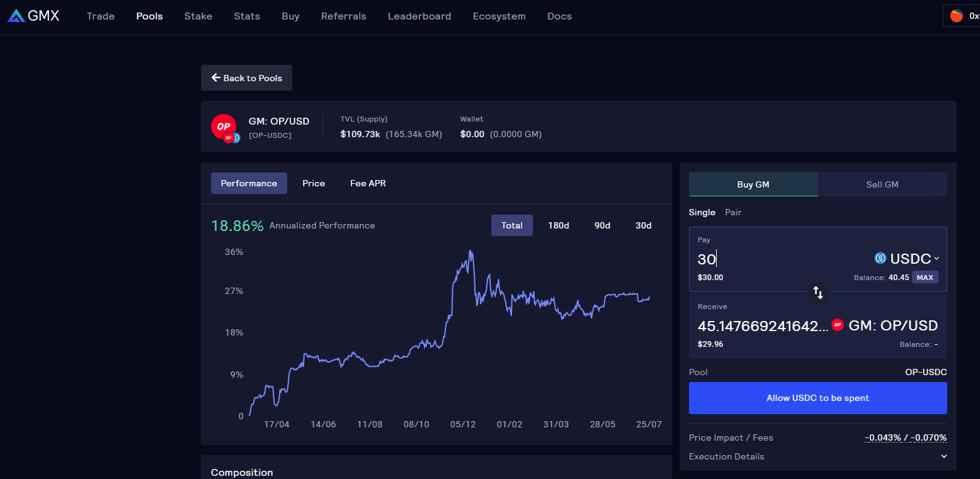The image size is (980, 479).
Task: Open the Buy page
Action: coord(290,16)
